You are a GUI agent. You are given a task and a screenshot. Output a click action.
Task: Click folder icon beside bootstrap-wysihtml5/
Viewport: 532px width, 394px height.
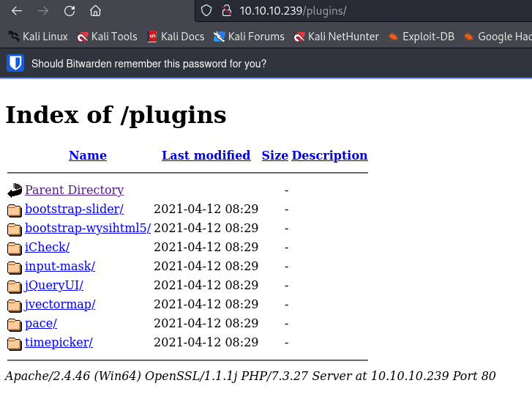(x=15, y=229)
